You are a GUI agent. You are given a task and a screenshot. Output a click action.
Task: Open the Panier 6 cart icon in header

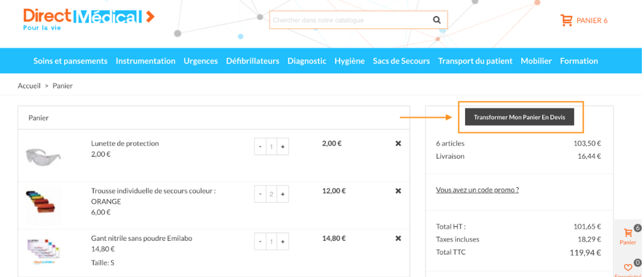pos(566,20)
